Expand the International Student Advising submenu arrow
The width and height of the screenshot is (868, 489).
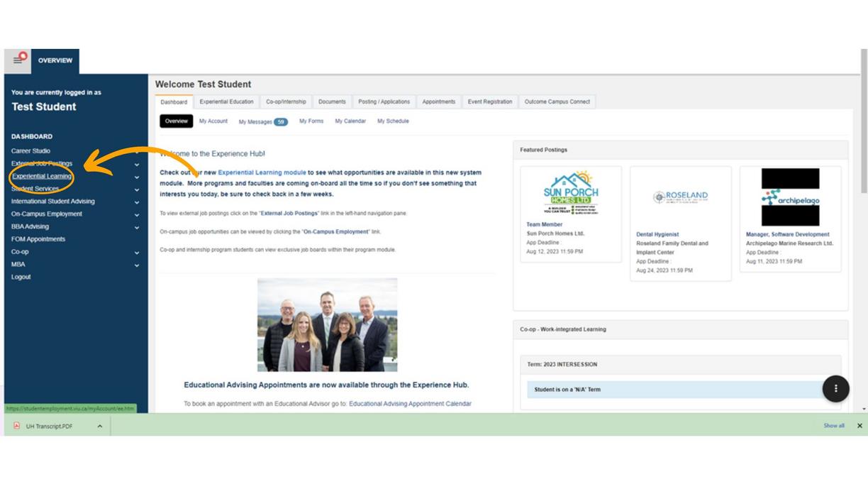click(137, 202)
